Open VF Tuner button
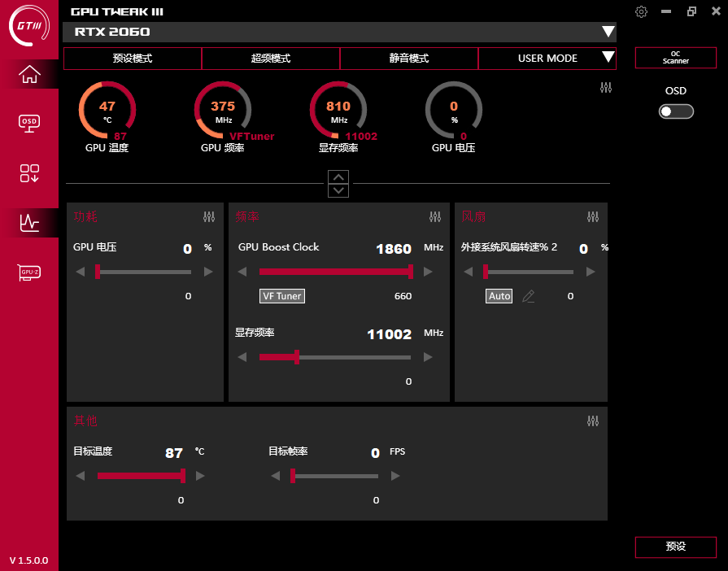The width and height of the screenshot is (728, 571). tap(282, 296)
